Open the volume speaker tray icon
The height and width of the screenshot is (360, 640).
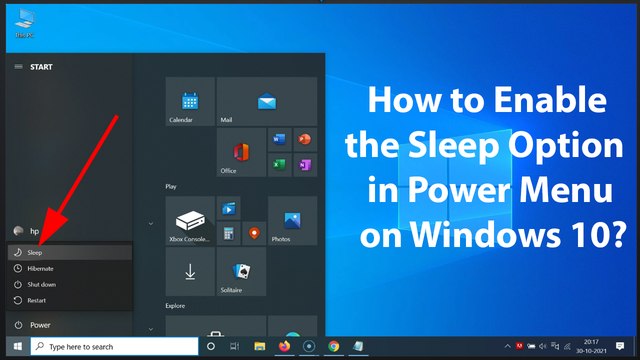tap(543, 347)
